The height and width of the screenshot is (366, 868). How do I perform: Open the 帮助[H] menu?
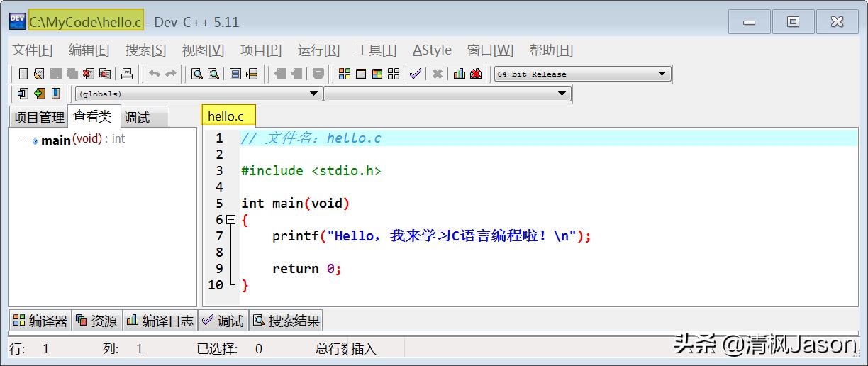coord(551,50)
